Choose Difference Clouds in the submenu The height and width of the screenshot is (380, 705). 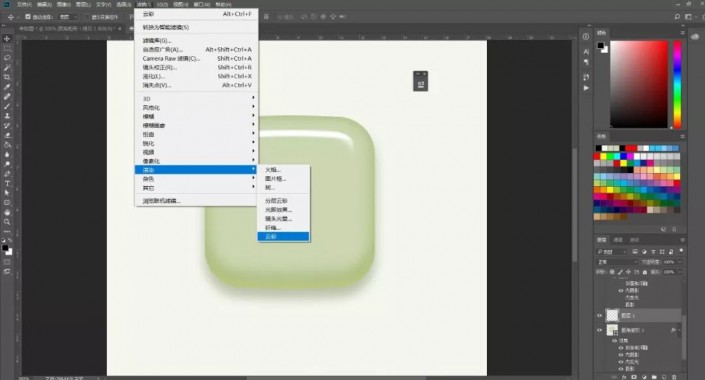[283, 201]
